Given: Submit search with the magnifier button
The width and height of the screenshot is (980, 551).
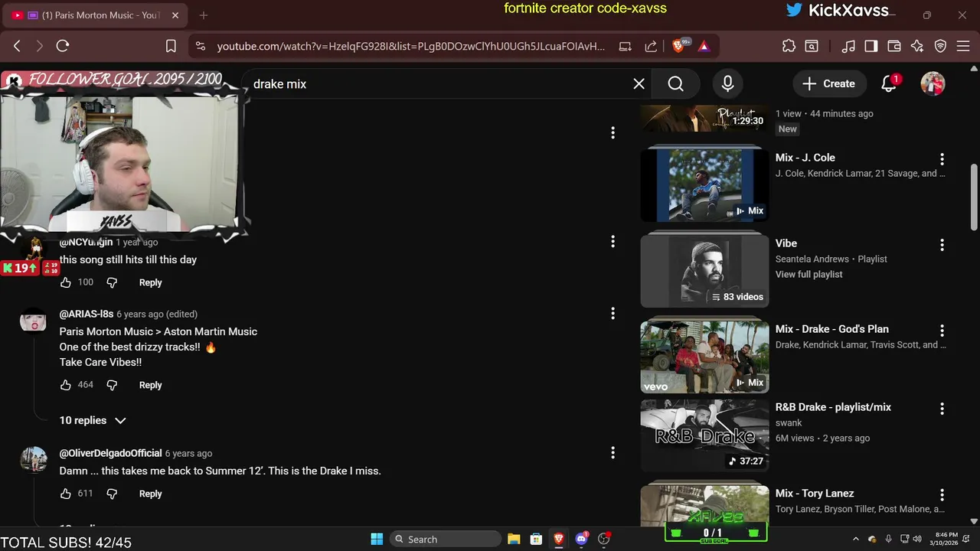Looking at the screenshot, I should point(675,83).
